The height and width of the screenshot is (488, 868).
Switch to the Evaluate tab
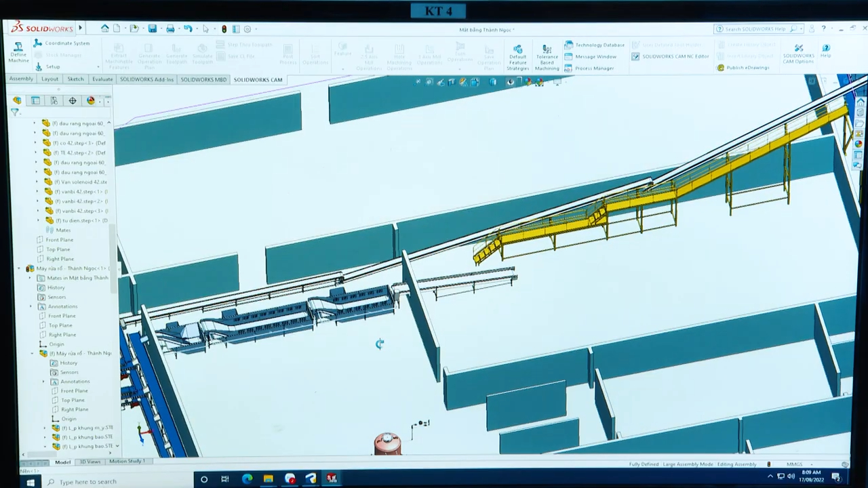click(102, 79)
